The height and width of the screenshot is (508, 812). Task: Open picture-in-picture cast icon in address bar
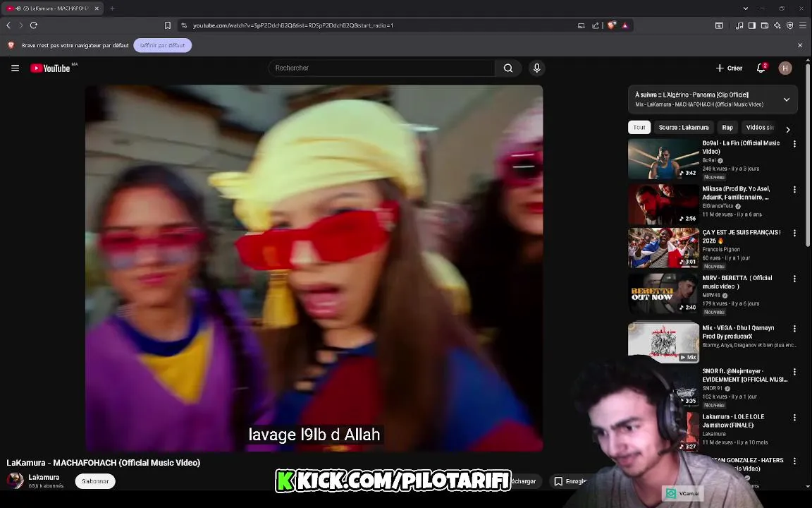(x=581, y=25)
